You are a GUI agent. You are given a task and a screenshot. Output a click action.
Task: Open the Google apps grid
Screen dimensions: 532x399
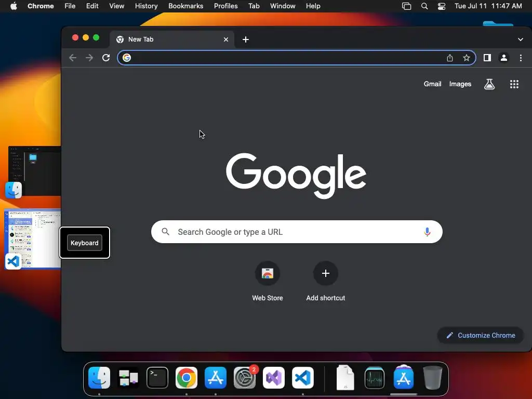tap(514, 84)
